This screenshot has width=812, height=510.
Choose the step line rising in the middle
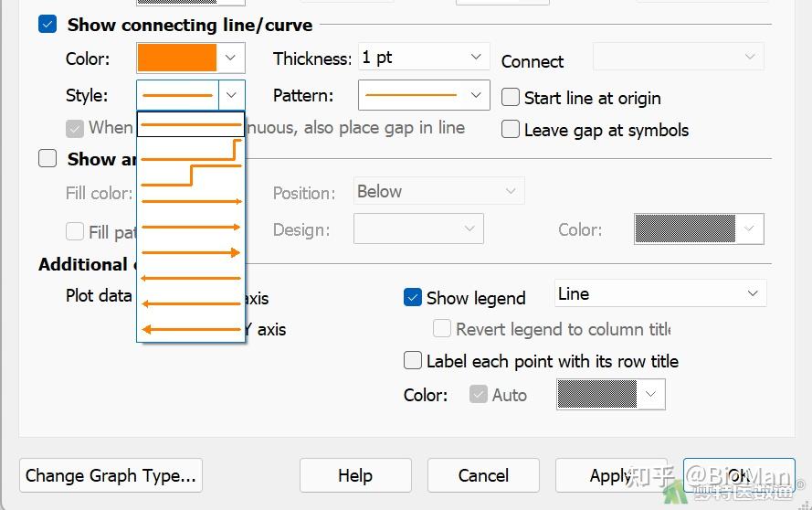(x=191, y=175)
